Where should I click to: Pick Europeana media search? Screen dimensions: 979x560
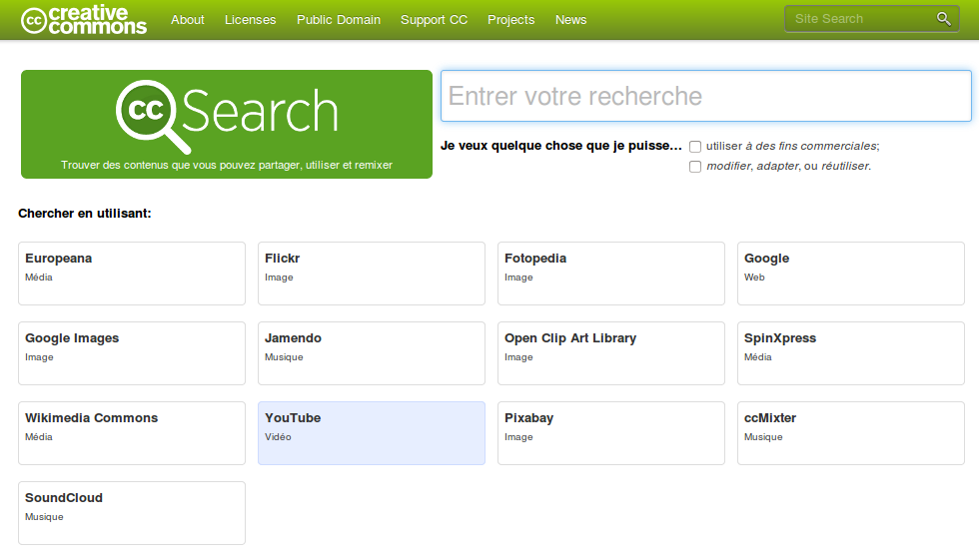[131, 274]
